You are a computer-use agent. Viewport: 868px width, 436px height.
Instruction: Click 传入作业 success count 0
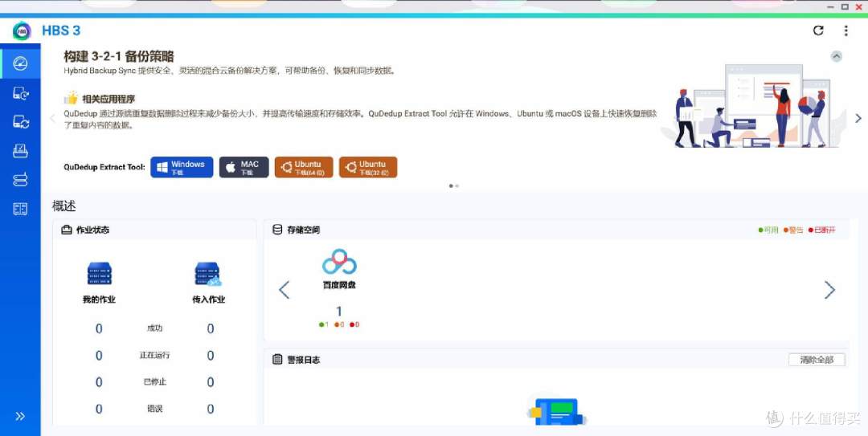pyautogui.click(x=211, y=328)
